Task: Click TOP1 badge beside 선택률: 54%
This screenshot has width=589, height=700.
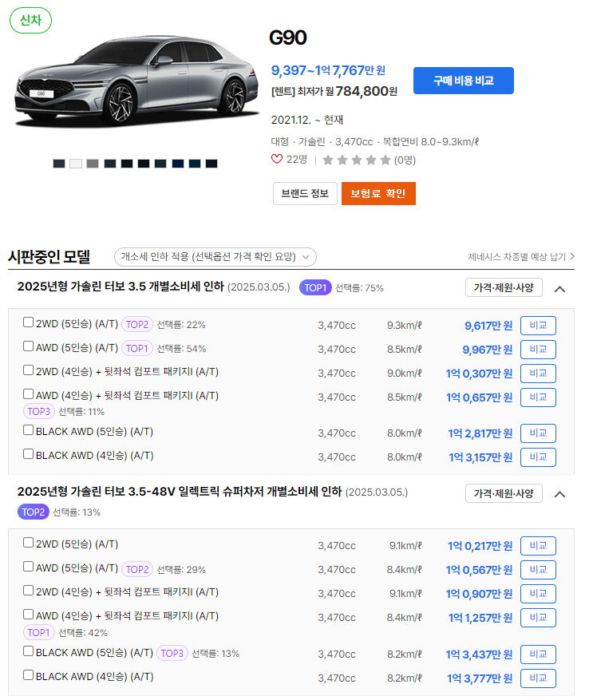Action: tap(137, 348)
